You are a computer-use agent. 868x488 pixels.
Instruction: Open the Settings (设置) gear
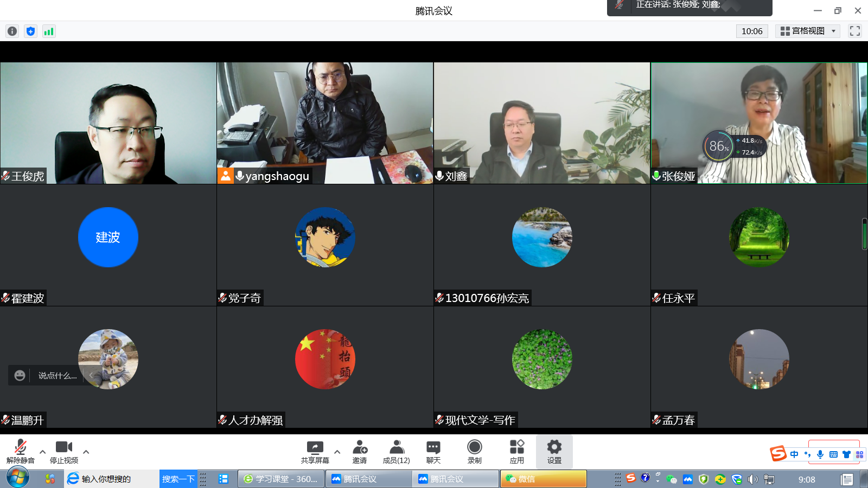(x=554, y=451)
